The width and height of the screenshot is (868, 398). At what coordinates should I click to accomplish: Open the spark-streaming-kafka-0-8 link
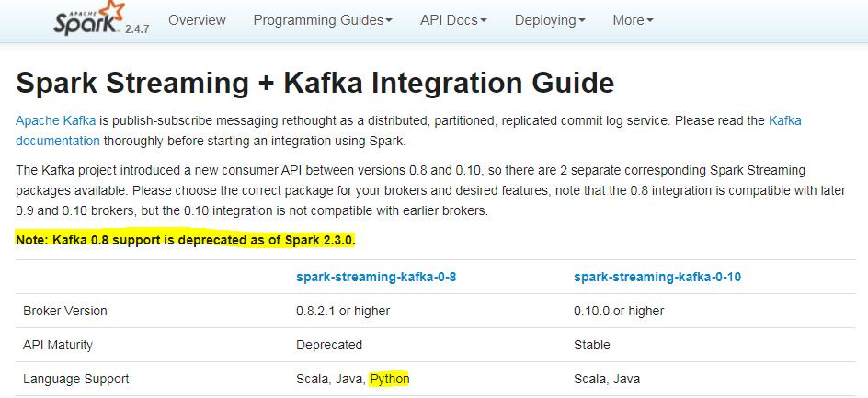click(x=376, y=277)
